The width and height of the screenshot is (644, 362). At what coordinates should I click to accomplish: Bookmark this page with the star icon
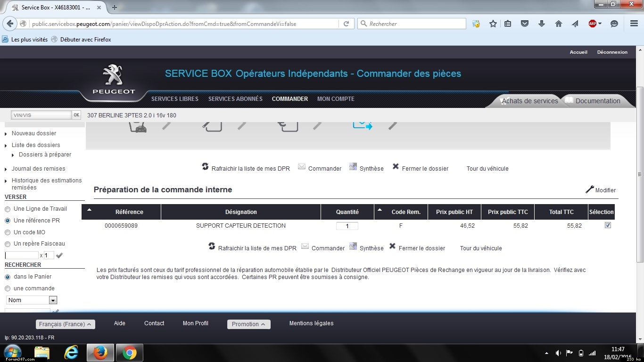click(493, 24)
